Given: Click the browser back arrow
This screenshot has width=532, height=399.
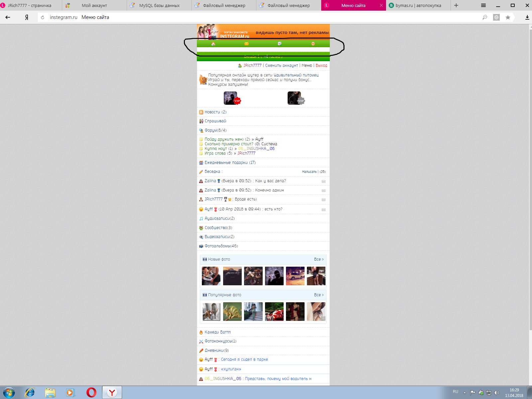Looking at the screenshot, I should (8, 17).
